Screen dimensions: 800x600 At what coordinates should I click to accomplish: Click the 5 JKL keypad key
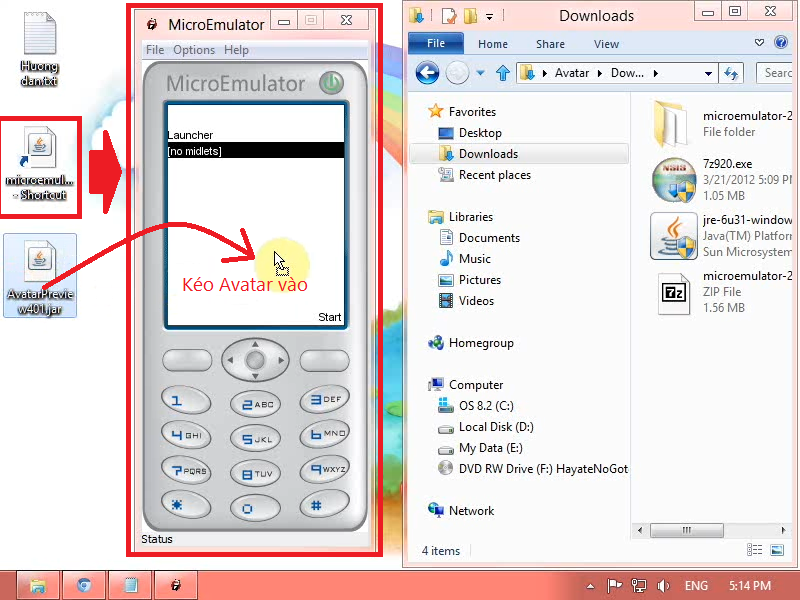coord(256,439)
